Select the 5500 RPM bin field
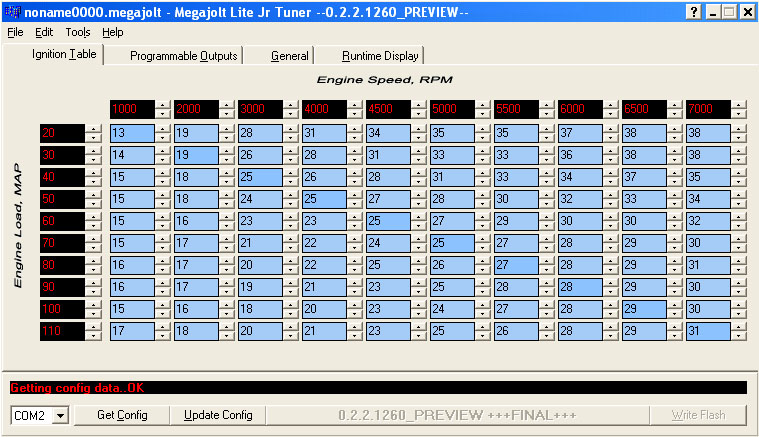This screenshot has height=437, width=759. [x=516, y=109]
